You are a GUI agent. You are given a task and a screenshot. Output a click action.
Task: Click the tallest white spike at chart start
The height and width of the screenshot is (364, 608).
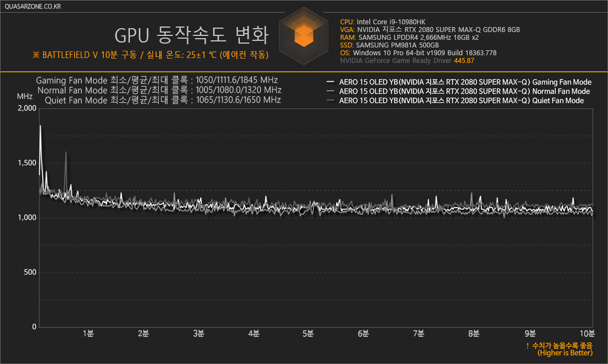40,140
